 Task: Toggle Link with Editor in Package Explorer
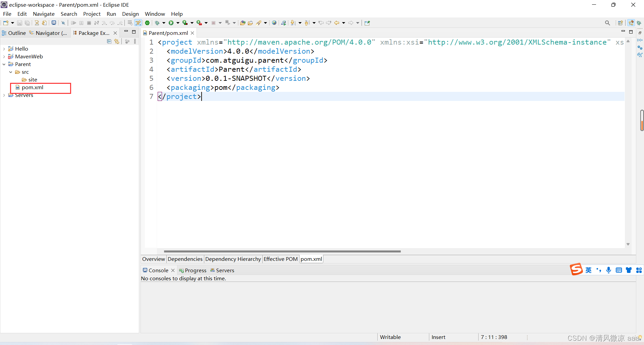point(117,41)
